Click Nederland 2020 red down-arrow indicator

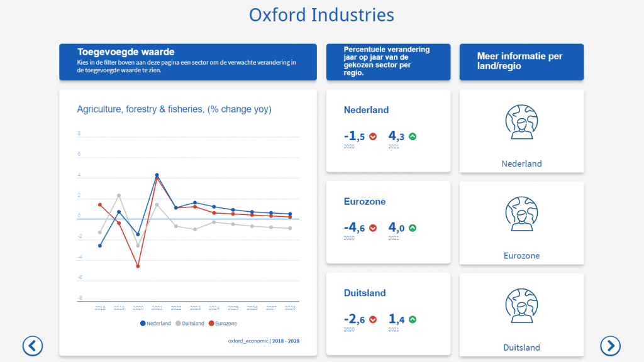(373, 136)
